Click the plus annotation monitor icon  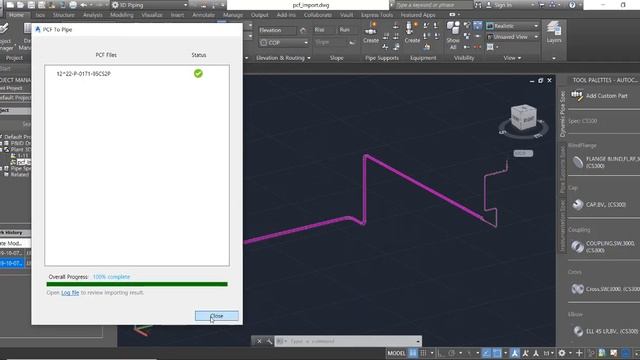(579, 353)
